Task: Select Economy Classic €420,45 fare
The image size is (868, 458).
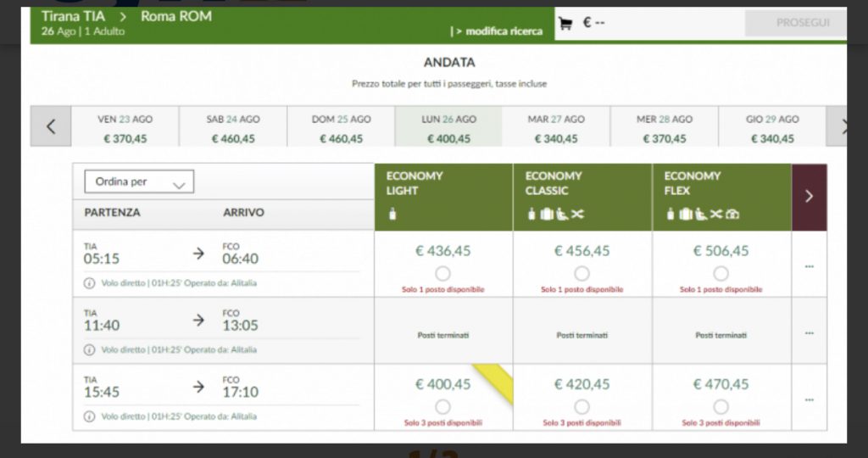Action: [581, 407]
